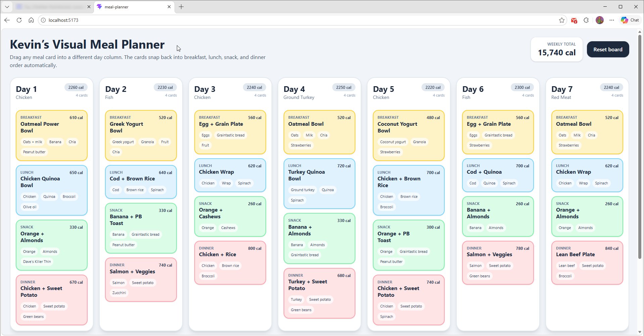This screenshot has height=336, width=644.
Task: Open browser home page
Action: pos(31,20)
